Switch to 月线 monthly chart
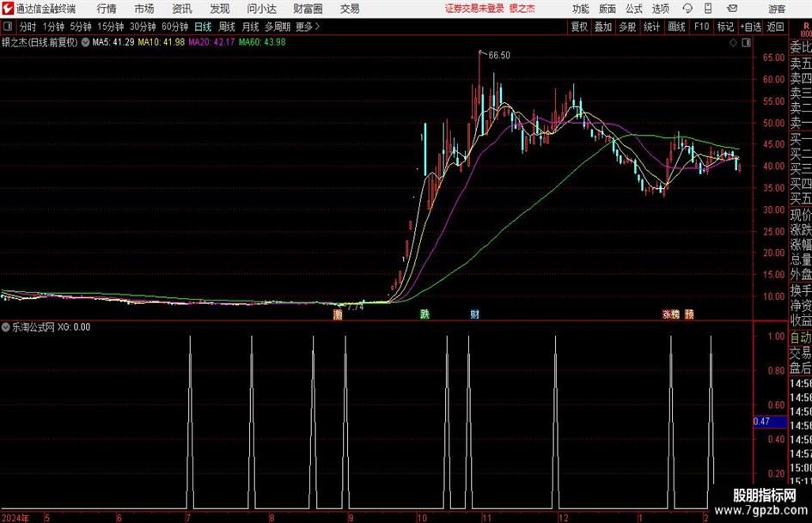The width and height of the screenshot is (812, 523). pyautogui.click(x=250, y=27)
